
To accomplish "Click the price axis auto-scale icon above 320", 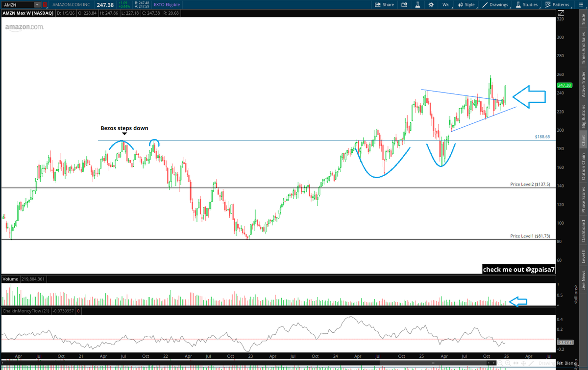I will (x=560, y=14).
